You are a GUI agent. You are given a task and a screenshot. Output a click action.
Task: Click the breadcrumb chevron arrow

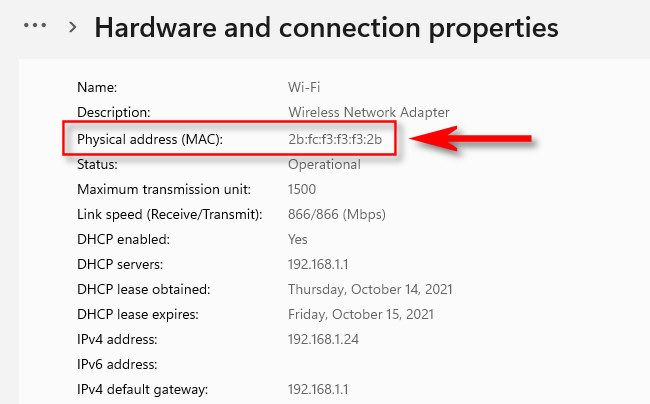click(72, 28)
